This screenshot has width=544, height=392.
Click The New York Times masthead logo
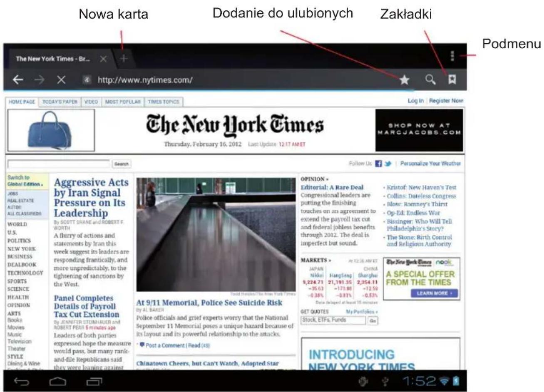pyautogui.click(x=235, y=126)
